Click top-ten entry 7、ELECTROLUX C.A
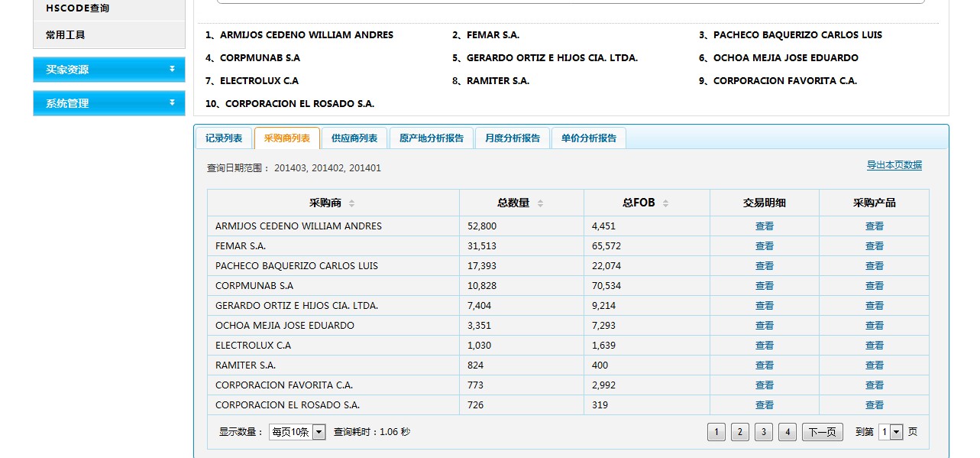Image resolution: width=980 pixels, height=458 pixels. pos(252,81)
